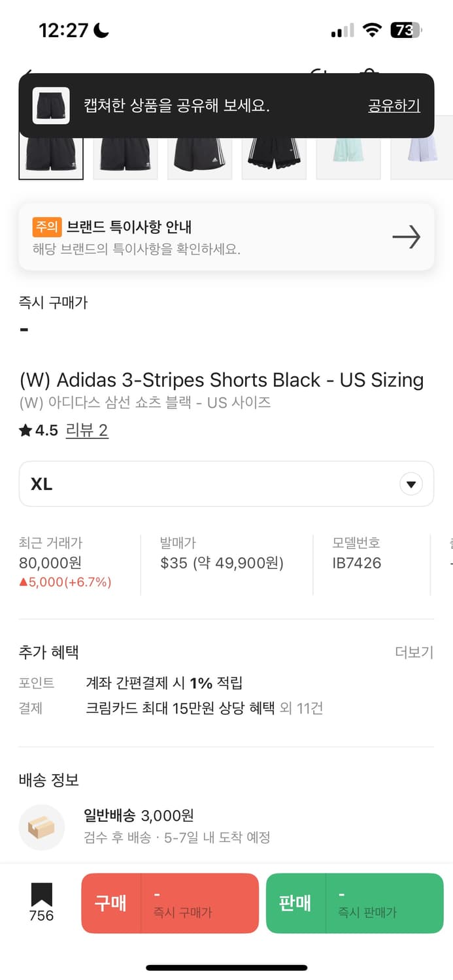Open brand notice arrow icon
Screen dimensions: 453x980
406,237
